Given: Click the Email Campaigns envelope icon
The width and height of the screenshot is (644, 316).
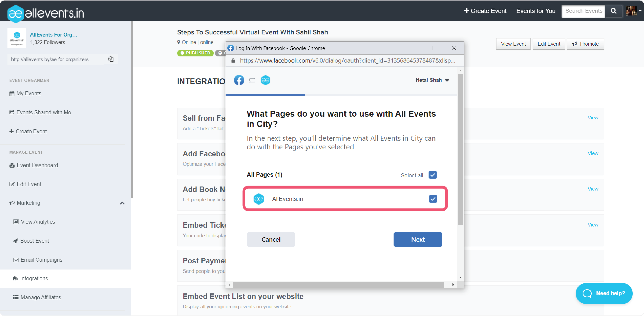Looking at the screenshot, I should (15, 260).
